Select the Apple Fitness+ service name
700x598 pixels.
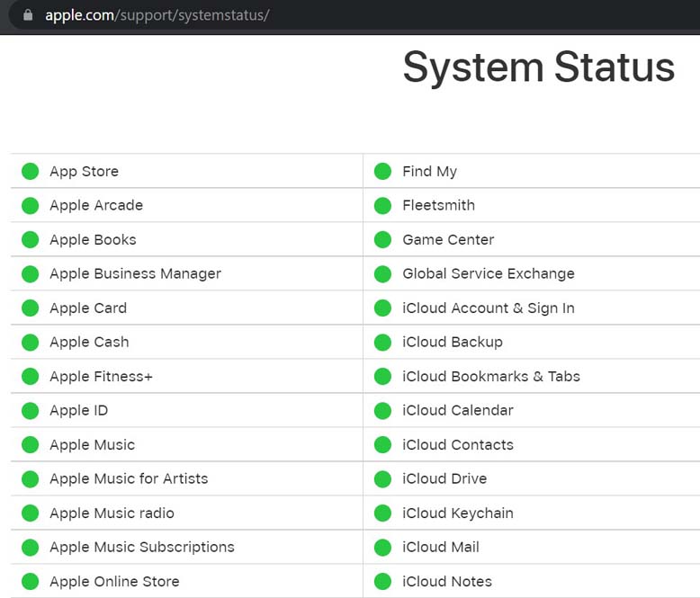point(102,376)
